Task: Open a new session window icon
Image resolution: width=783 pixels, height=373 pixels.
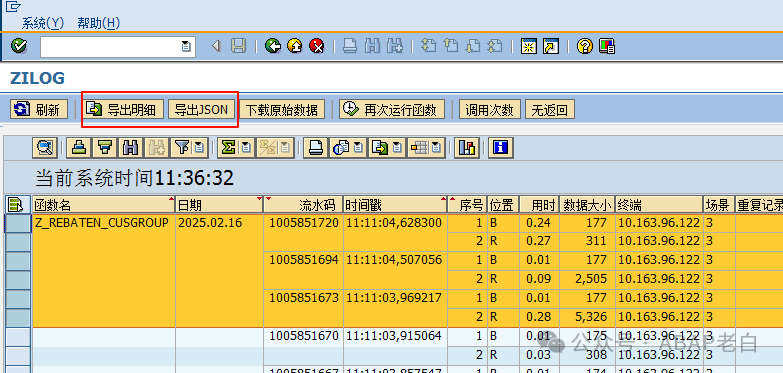Action: click(528, 46)
